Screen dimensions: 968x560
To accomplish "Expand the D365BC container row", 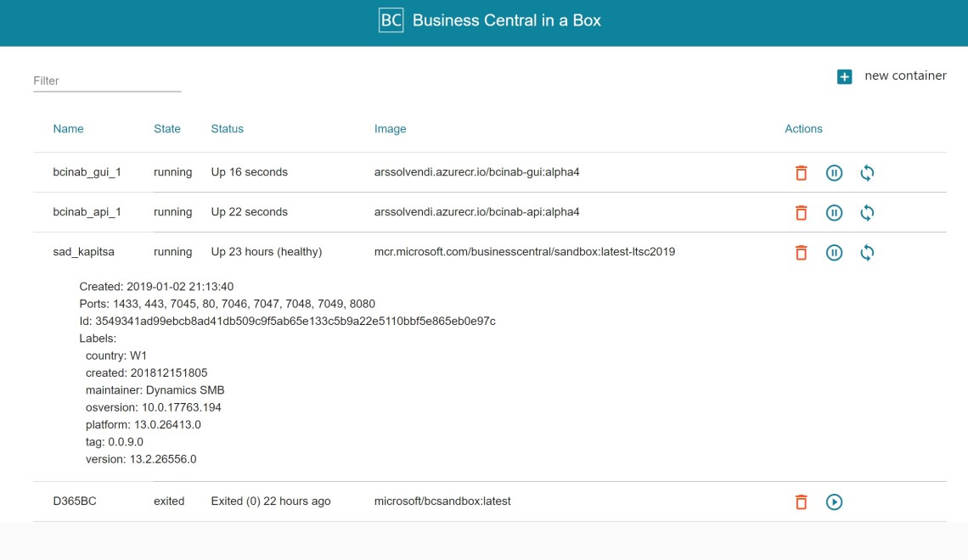I will point(75,501).
